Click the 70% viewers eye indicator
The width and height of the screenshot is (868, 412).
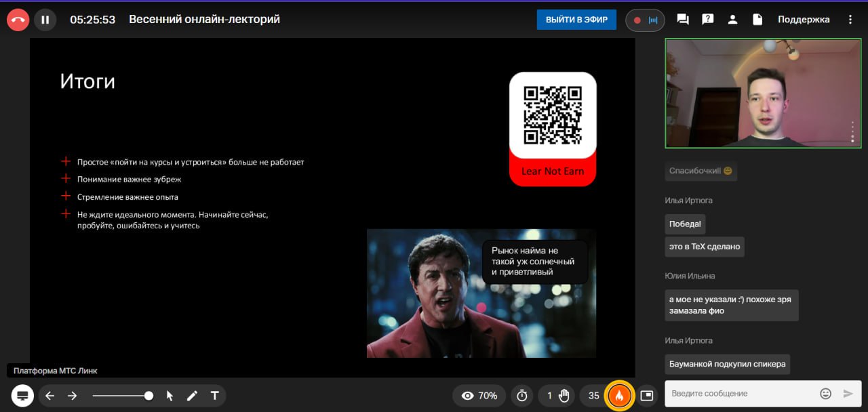pos(479,396)
